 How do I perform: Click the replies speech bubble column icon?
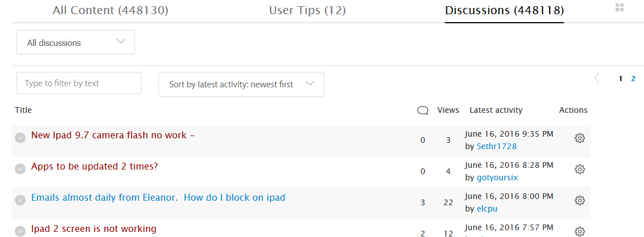pyautogui.click(x=423, y=111)
